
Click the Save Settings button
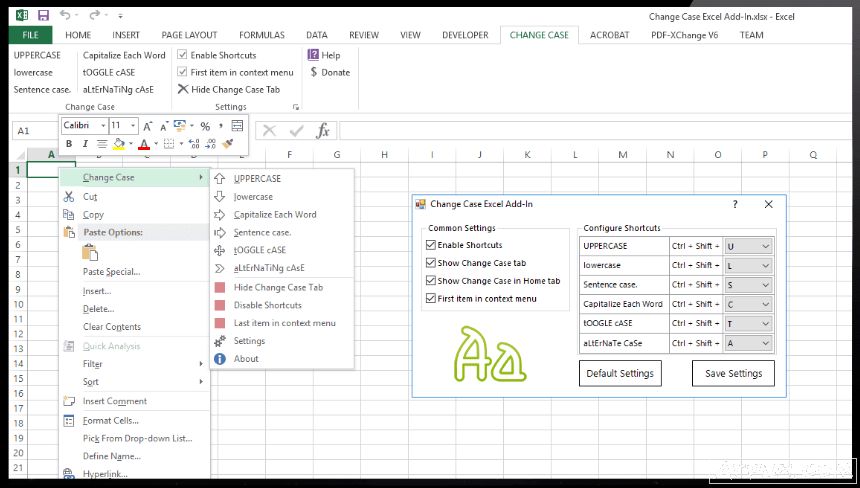(x=733, y=373)
